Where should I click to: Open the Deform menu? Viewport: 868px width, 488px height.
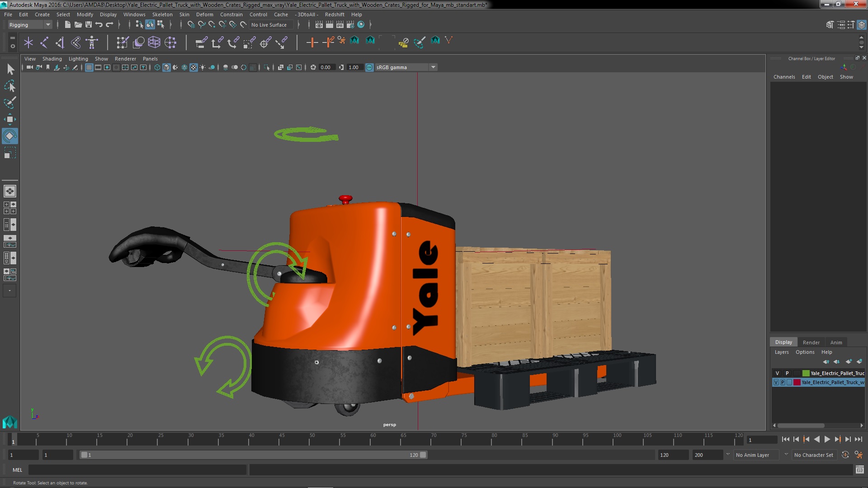204,14
